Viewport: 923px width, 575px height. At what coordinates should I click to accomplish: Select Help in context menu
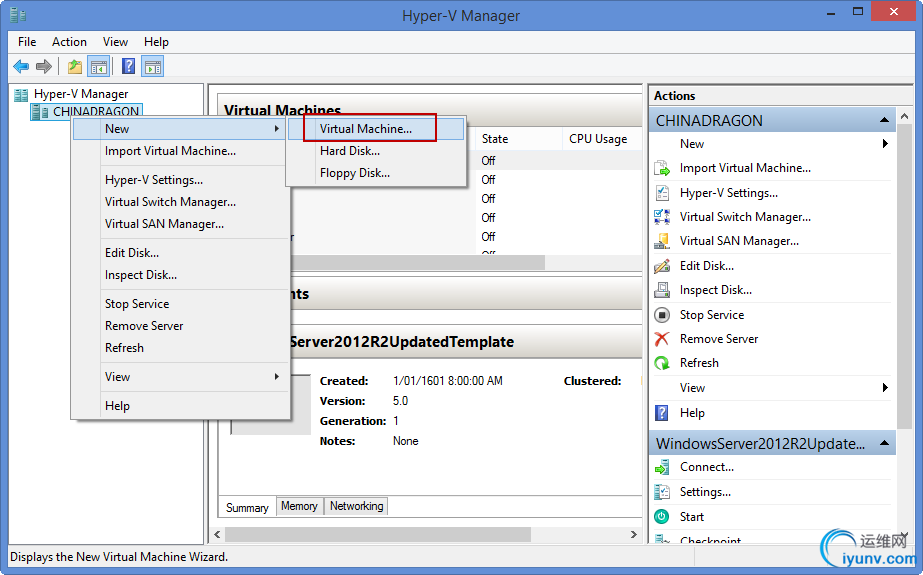pos(181,406)
